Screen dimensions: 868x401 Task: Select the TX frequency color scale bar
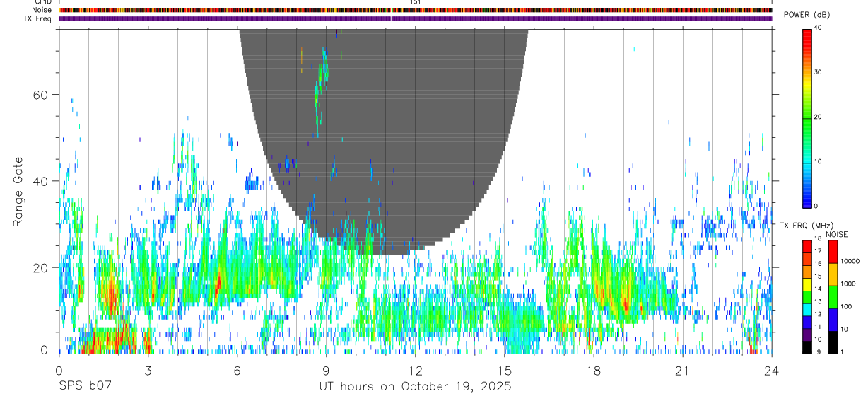[807, 297]
